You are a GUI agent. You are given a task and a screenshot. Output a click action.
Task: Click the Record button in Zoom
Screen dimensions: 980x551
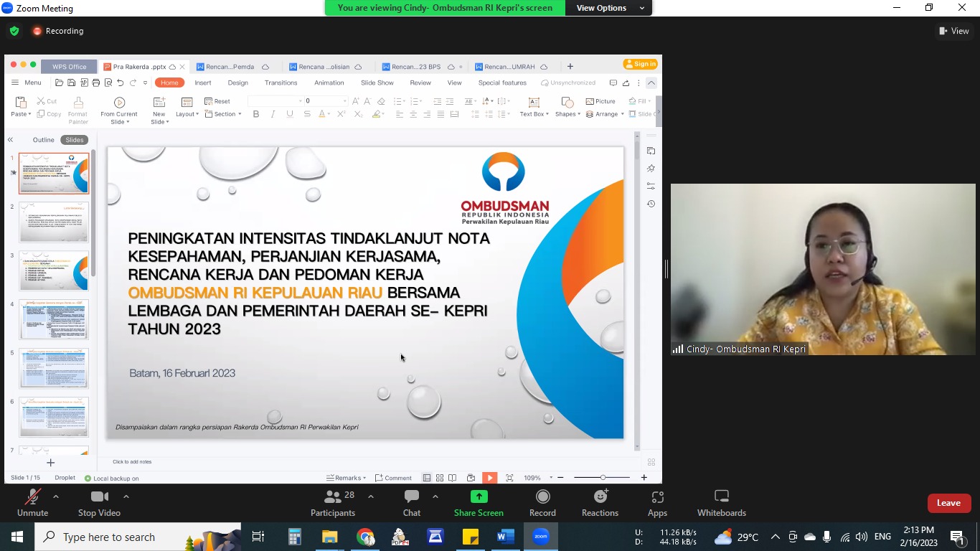542,503
